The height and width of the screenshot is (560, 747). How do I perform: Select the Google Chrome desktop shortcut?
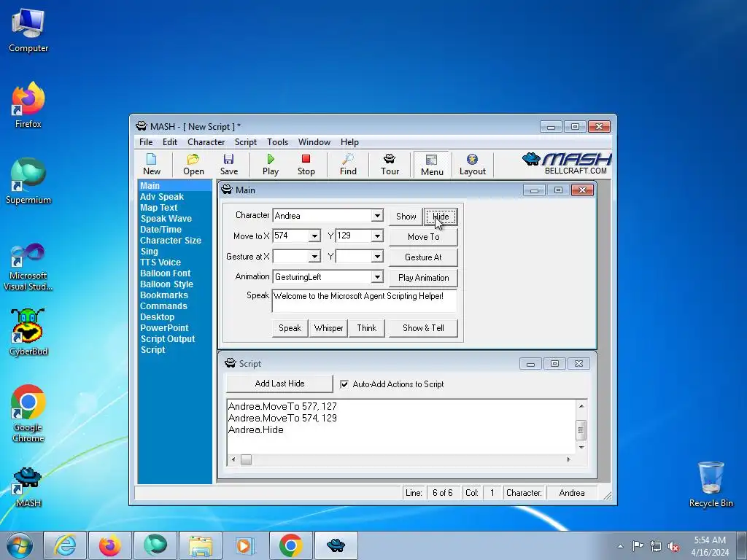click(x=28, y=414)
